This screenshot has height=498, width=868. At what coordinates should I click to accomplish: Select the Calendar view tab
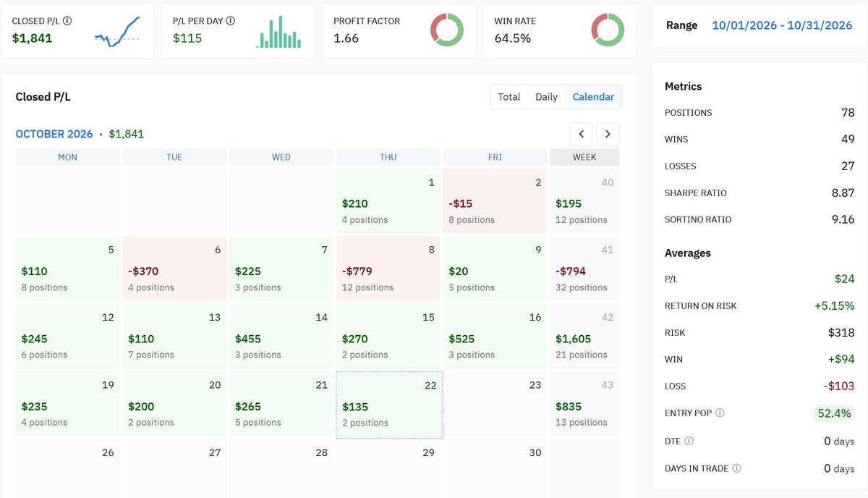click(593, 96)
